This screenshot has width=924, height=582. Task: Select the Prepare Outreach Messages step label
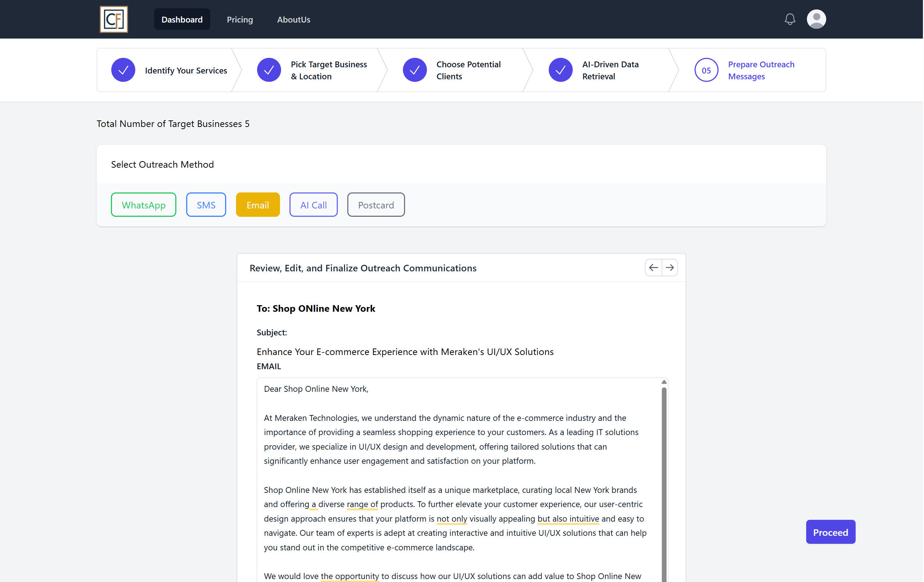(x=761, y=70)
